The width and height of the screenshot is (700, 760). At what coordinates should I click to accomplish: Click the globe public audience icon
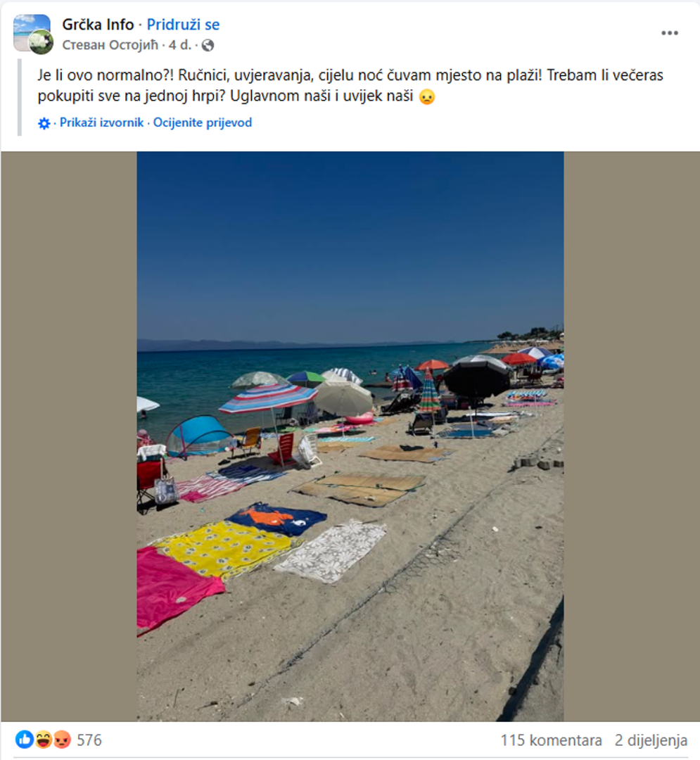click(208, 46)
